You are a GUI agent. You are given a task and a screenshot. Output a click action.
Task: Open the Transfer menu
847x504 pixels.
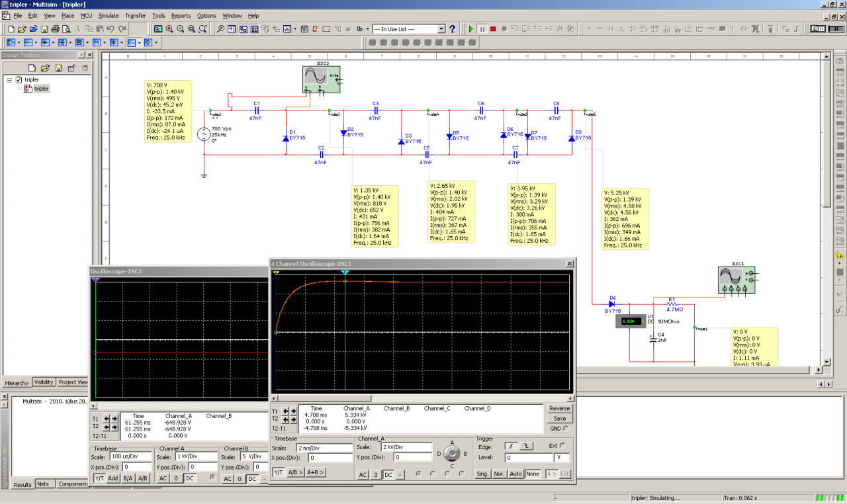point(135,15)
